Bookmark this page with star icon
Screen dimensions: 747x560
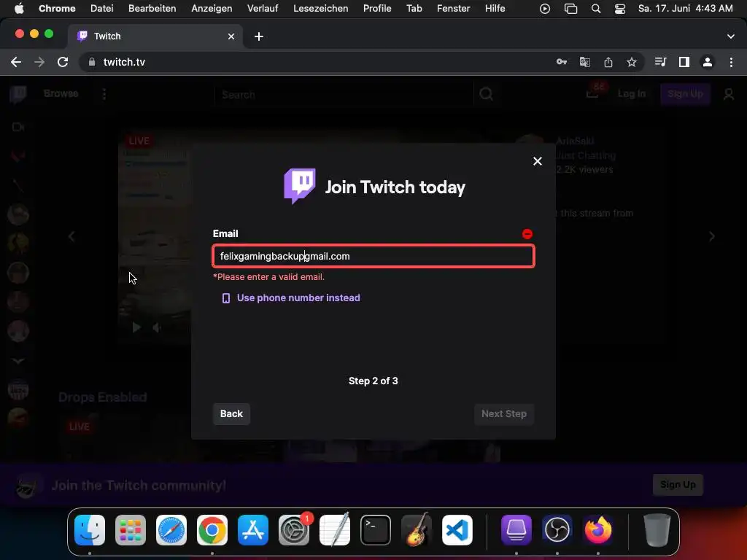(x=632, y=62)
